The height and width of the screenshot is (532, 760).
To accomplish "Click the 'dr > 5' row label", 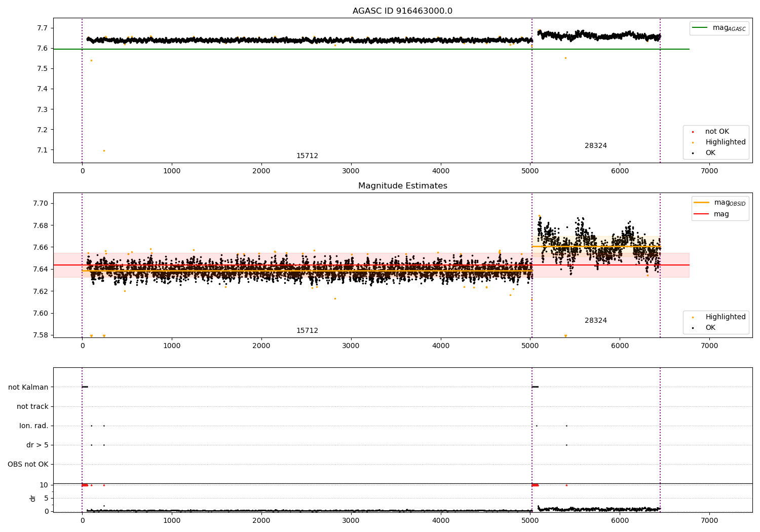I will [37, 445].
